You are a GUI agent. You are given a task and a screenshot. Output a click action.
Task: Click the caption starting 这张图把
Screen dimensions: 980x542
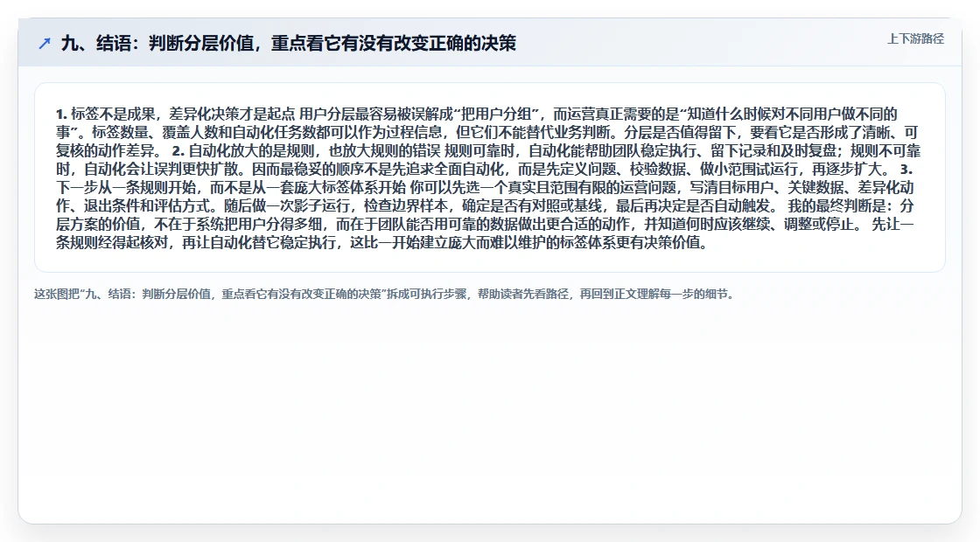tap(385, 294)
